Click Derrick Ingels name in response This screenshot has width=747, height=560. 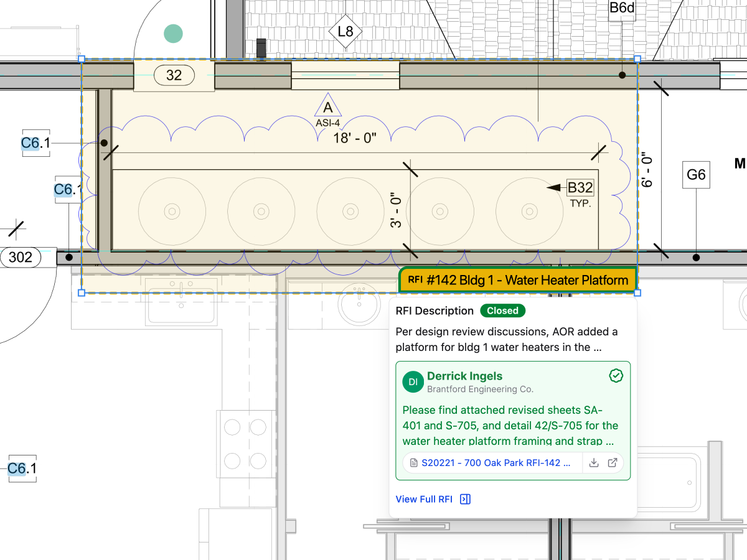point(464,376)
